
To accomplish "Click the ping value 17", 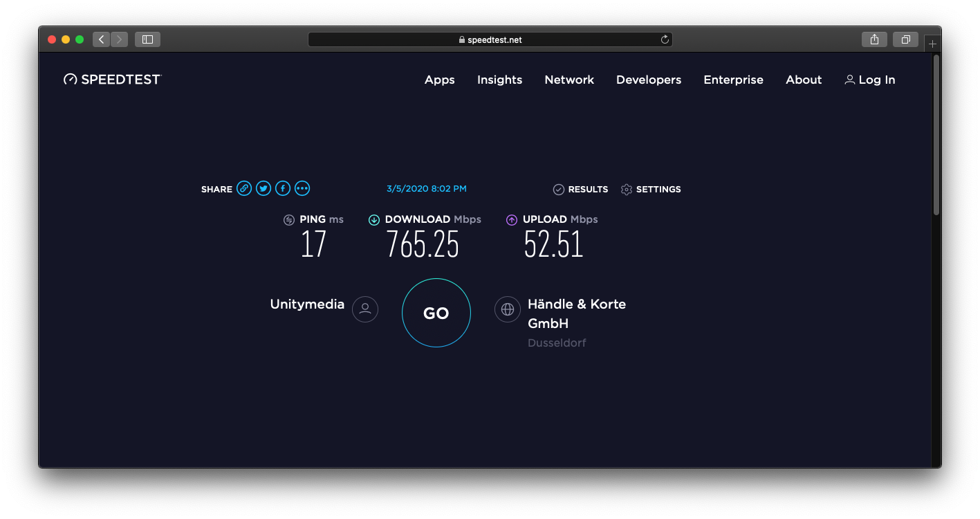I will [313, 244].
